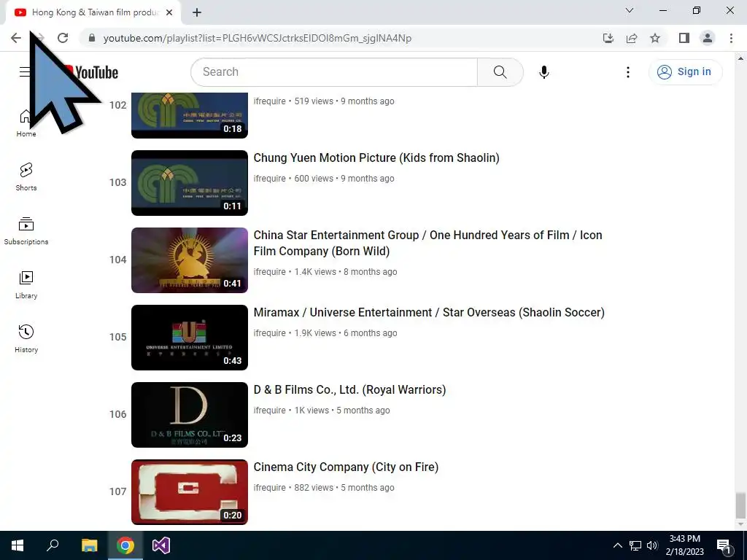The width and height of the screenshot is (747, 560).
Task: Toggle Chrome side panel
Action: pyautogui.click(x=684, y=38)
